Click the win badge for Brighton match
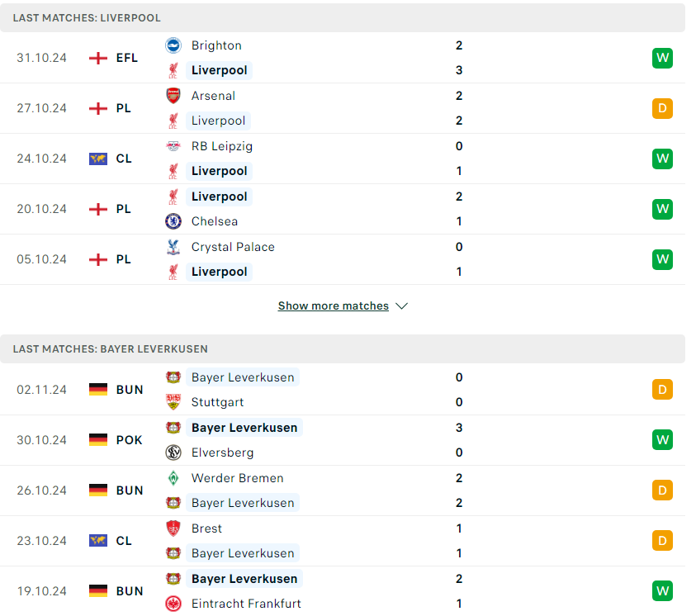The image size is (696, 616). tap(662, 58)
